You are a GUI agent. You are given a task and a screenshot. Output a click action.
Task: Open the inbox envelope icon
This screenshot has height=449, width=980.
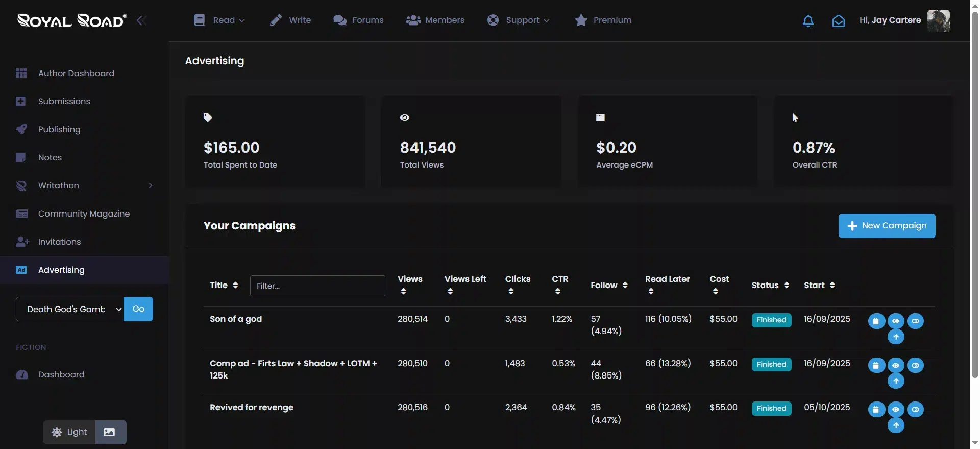[838, 21]
